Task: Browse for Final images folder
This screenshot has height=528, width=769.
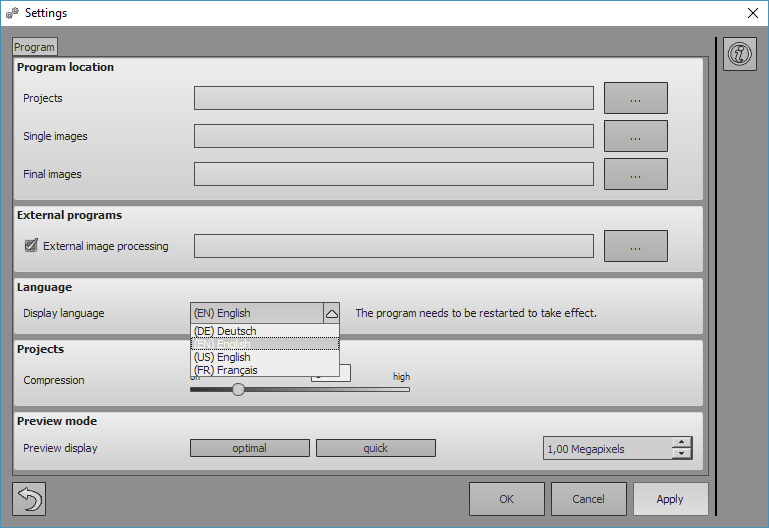Action: pos(636,174)
